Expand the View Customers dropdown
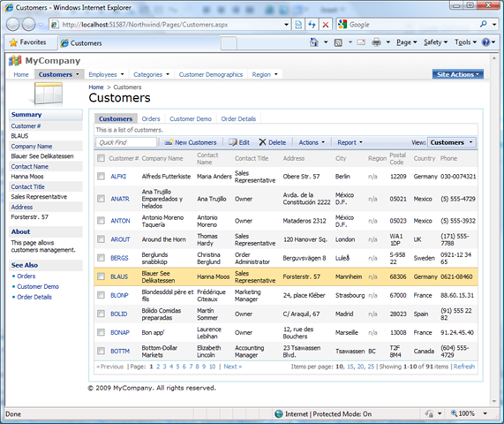 [x=452, y=142]
